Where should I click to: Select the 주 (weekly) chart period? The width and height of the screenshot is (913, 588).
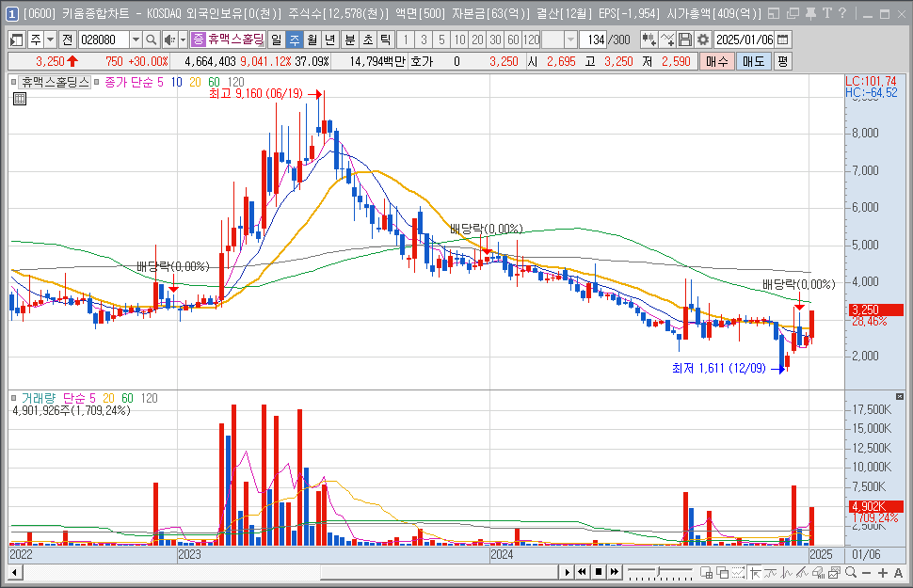click(x=295, y=40)
